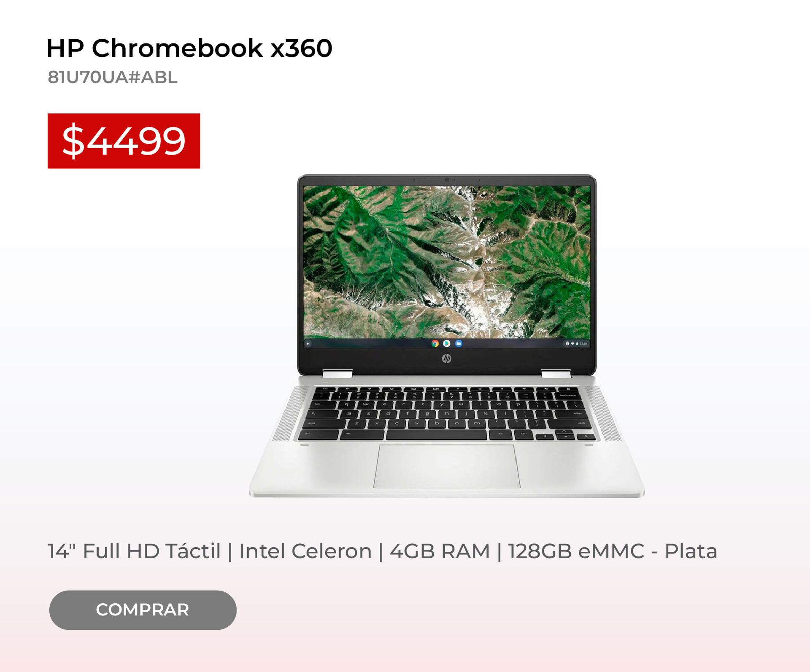Click the red $4499 price tag
The height and width of the screenshot is (672, 810).
124,141
